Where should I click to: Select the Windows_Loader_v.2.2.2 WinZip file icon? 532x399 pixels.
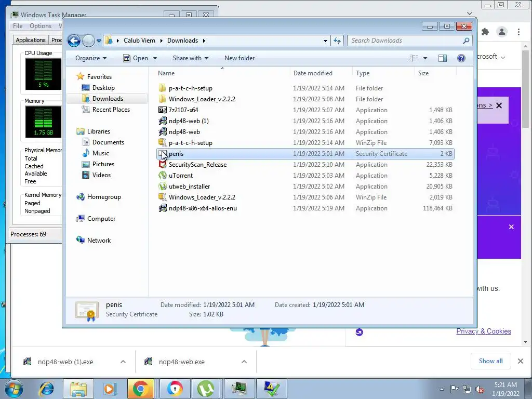[x=163, y=197]
